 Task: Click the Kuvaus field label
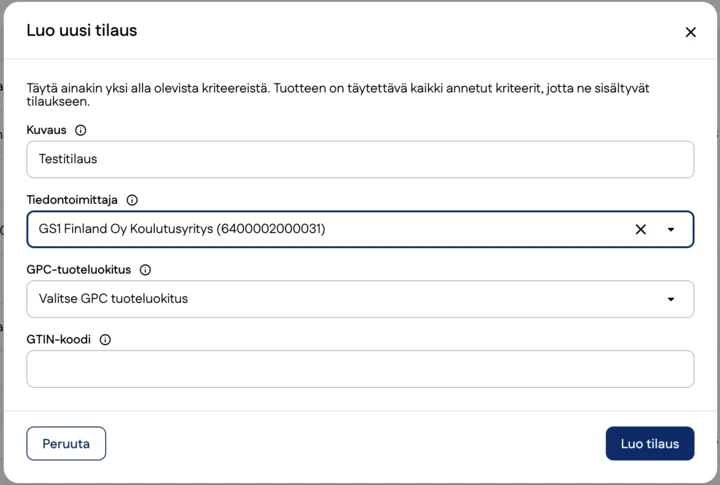point(46,130)
